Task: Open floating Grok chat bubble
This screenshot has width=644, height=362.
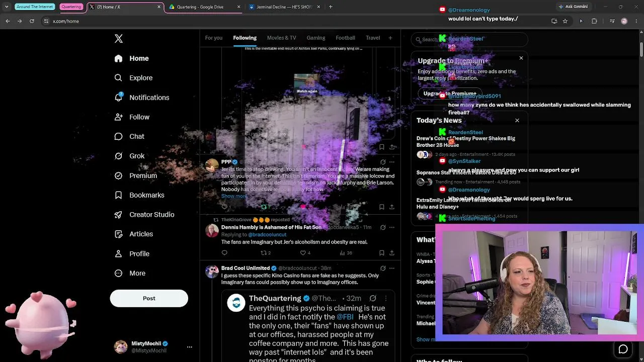Action: (623, 349)
